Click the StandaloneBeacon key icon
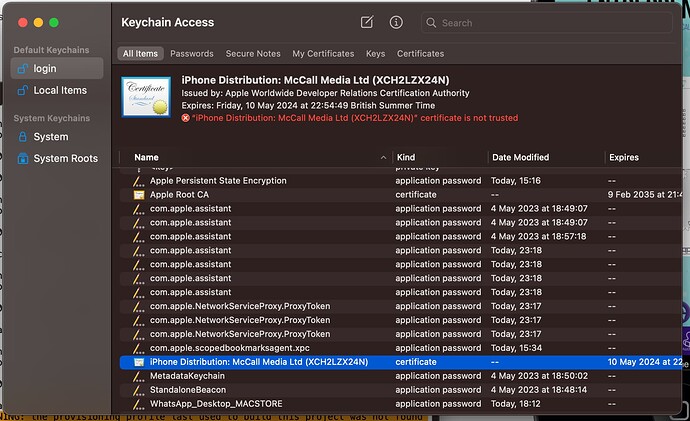 coord(139,390)
